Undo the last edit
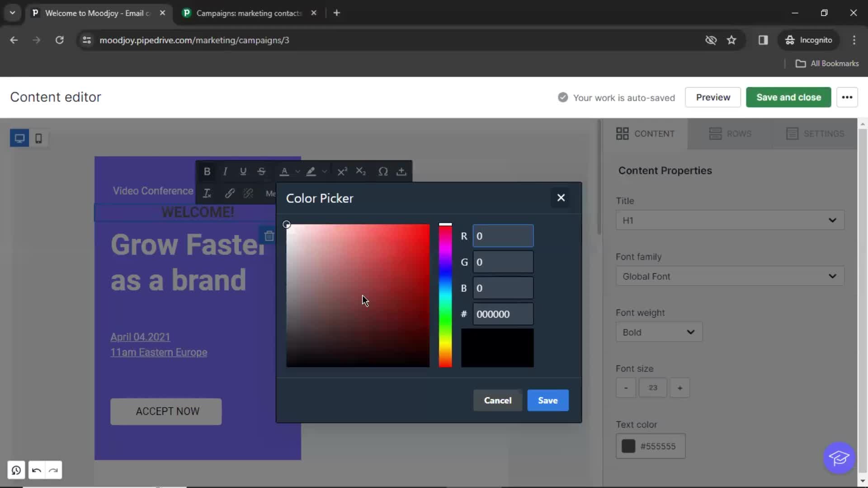The image size is (868, 488). (x=37, y=470)
